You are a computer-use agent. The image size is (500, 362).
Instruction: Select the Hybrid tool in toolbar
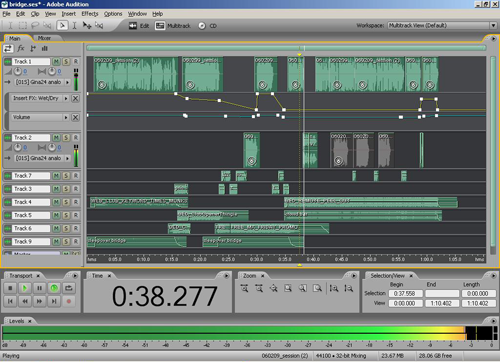pyautogui.click(x=62, y=25)
